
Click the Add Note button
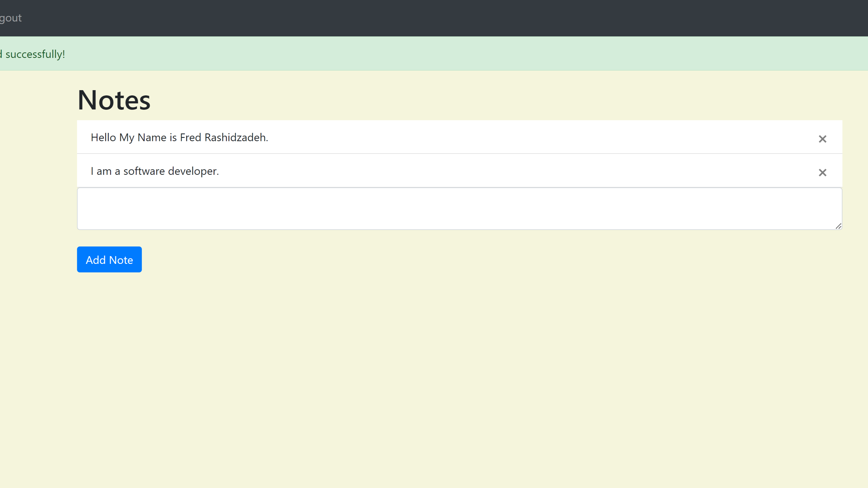click(109, 259)
